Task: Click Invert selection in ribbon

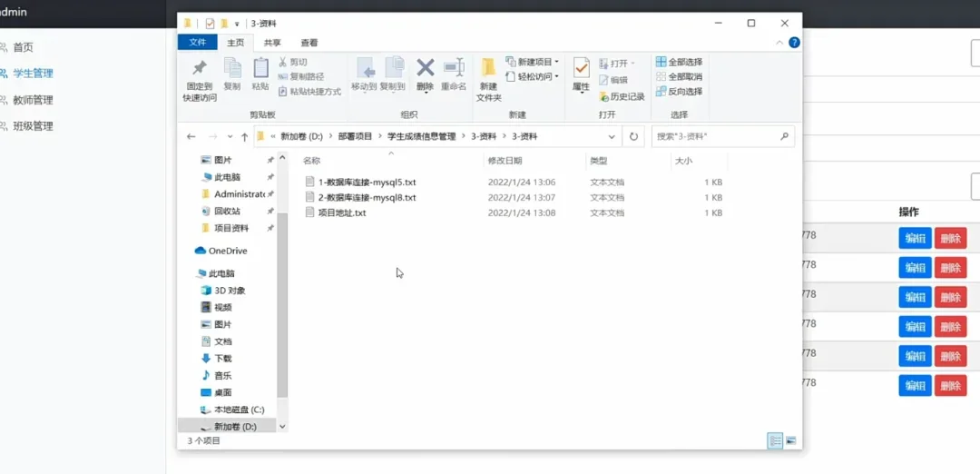Action: pyautogui.click(x=680, y=92)
